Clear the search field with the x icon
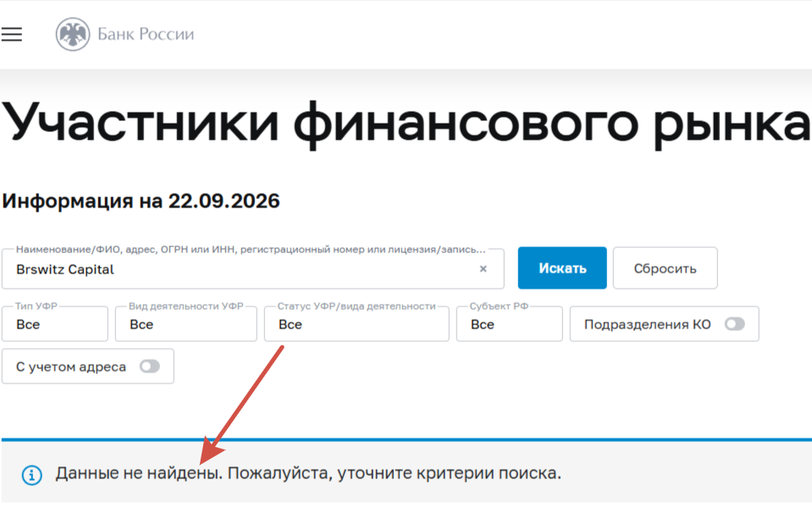This screenshot has width=812, height=524. tap(483, 268)
